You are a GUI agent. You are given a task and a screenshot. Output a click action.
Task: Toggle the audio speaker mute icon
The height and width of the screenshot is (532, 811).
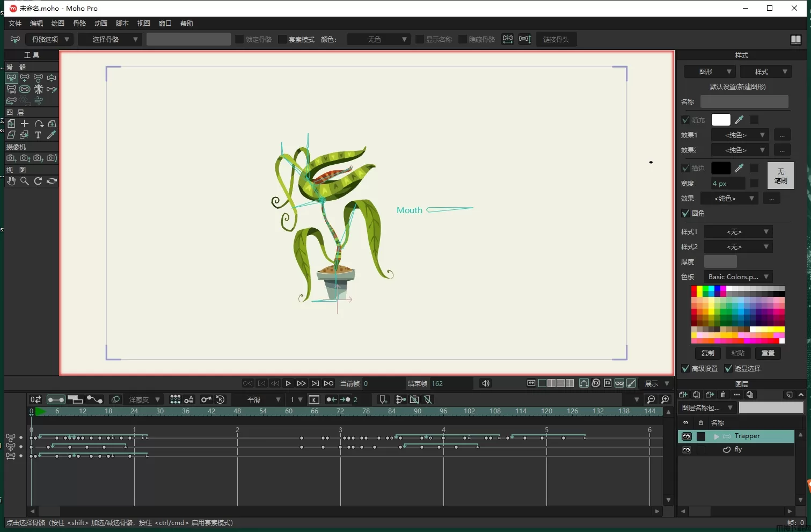485,383
